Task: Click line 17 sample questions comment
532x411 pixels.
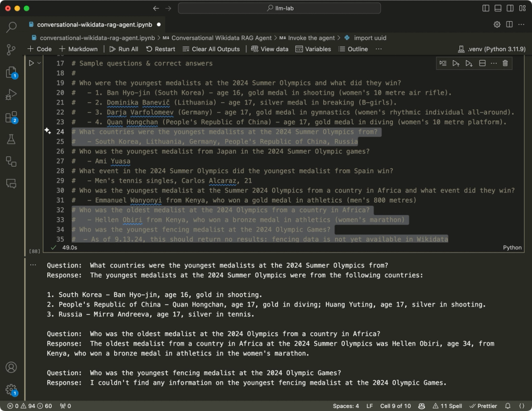Action: 142,63
